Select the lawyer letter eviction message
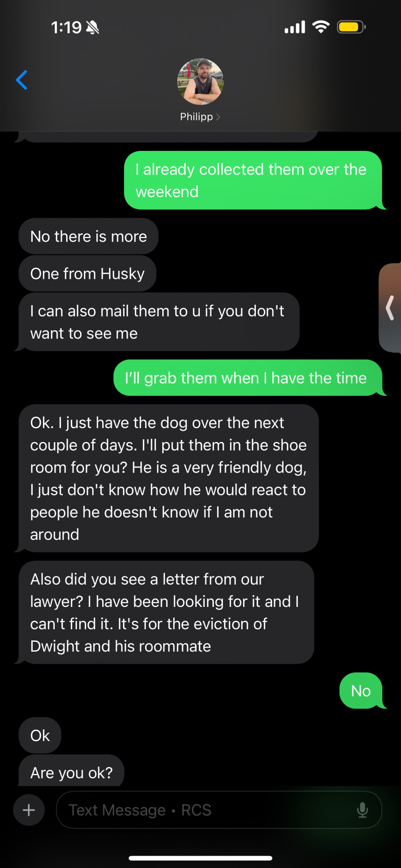 pos(166,612)
